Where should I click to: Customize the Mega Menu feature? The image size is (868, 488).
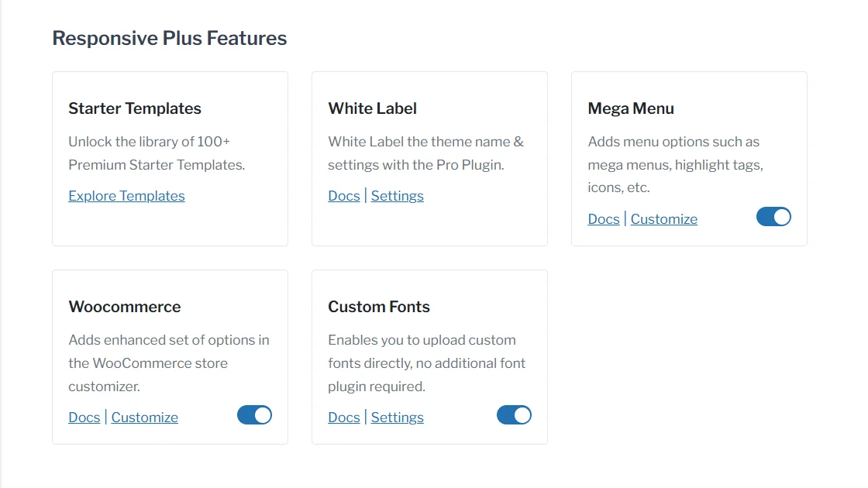(x=663, y=219)
